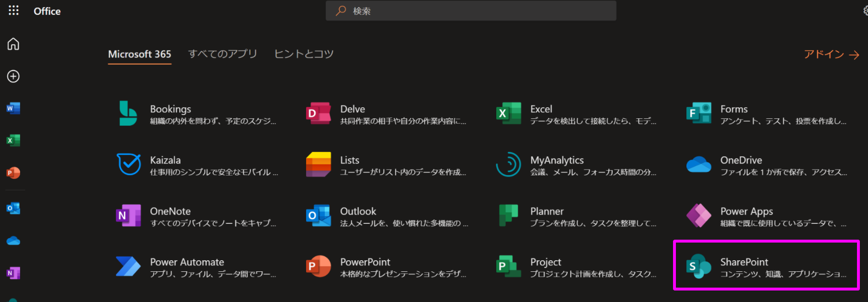Open OneNote from the left sidebar

(x=13, y=273)
